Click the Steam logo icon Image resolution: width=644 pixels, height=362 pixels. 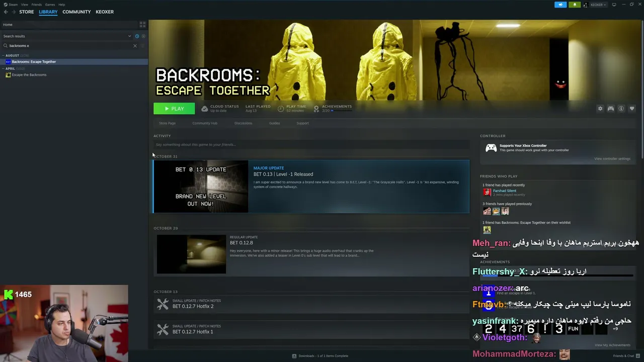pos(6,5)
